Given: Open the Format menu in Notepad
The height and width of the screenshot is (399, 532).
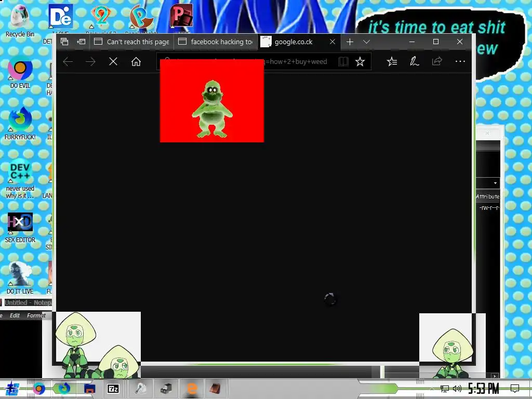Looking at the screenshot, I should 36,315.
